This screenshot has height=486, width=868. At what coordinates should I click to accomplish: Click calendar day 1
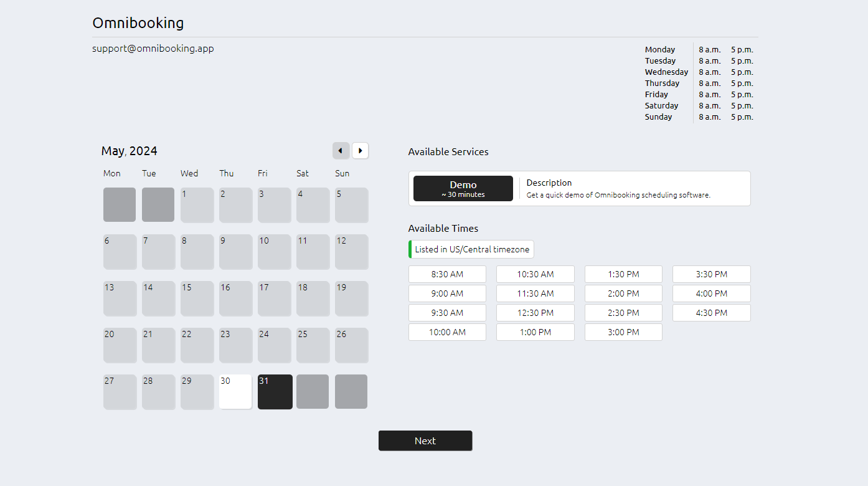coord(197,205)
